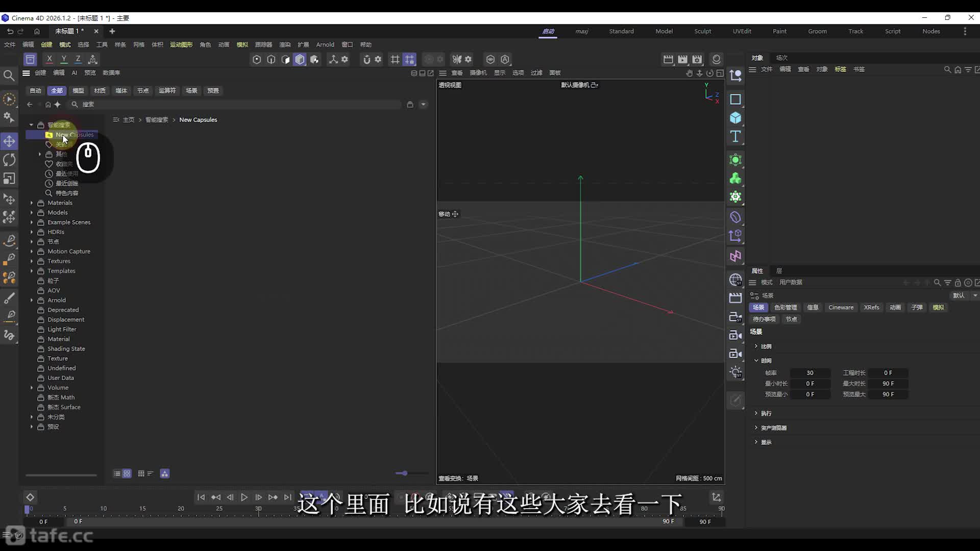Toggle the highlighted workplane grid lock button

tap(409, 59)
